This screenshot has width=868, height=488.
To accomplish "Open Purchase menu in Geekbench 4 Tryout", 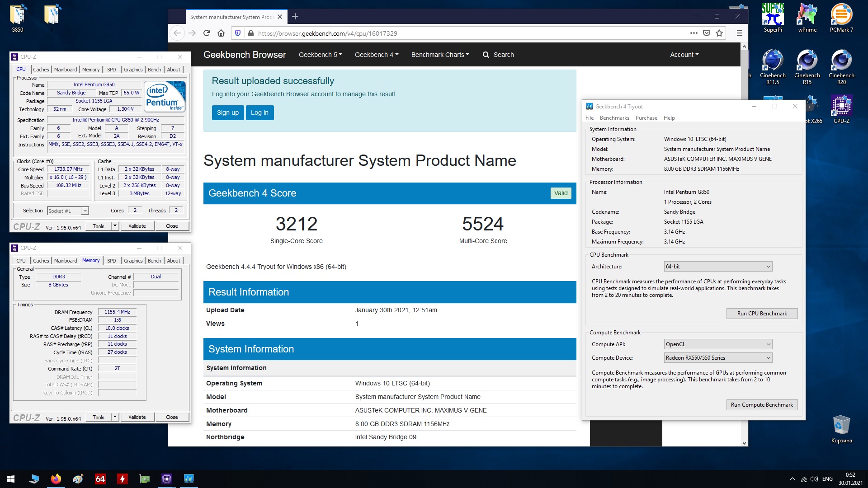I will [646, 118].
